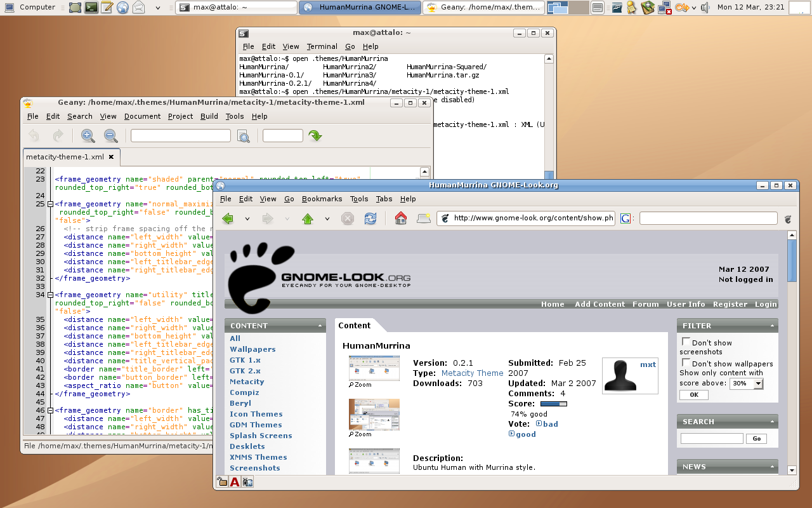Open the Icon Themes category link

point(256,414)
